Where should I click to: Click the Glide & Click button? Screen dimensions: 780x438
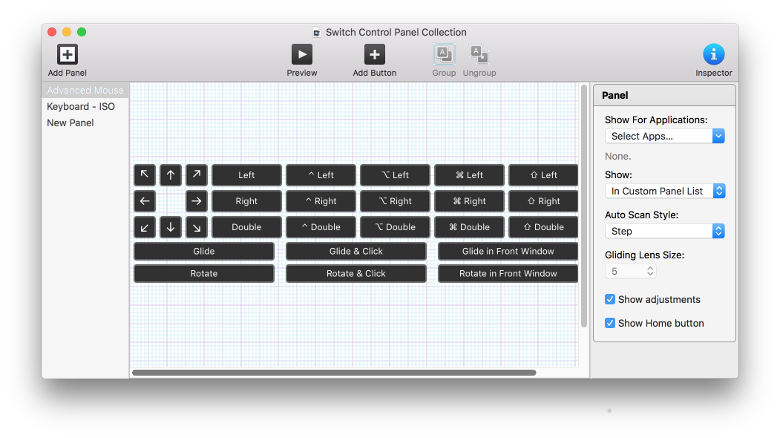tap(356, 251)
